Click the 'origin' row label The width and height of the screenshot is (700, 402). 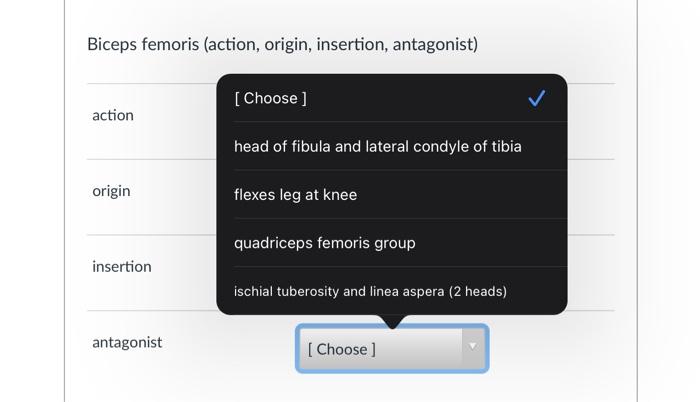(111, 191)
